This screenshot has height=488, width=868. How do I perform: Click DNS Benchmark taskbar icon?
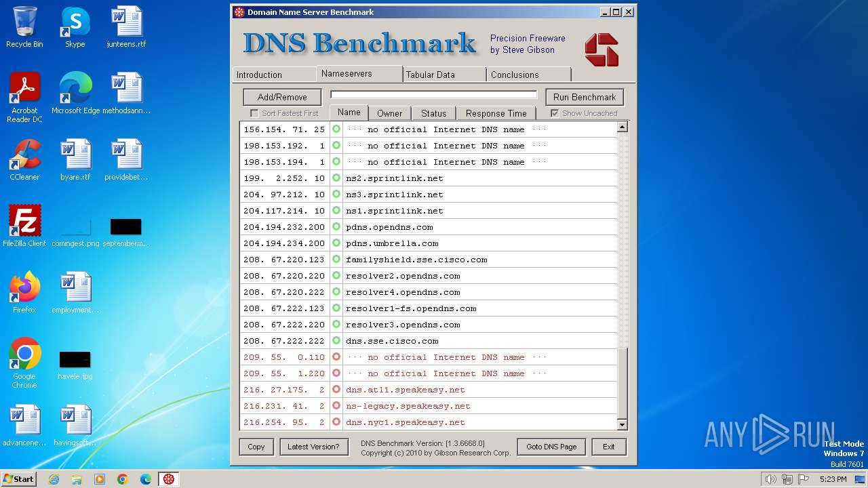pyautogui.click(x=168, y=479)
